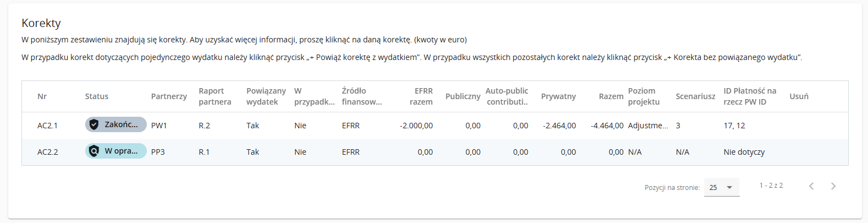Open the items per page dropdown
868x223 pixels.
(x=721, y=187)
